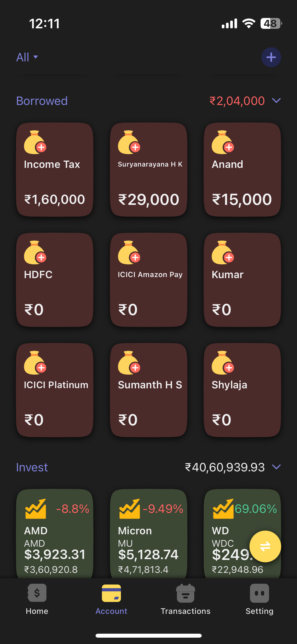The image size is (297, 644).
Task: Open the ICICI Amazon Pay card
Action: [149, 280]
